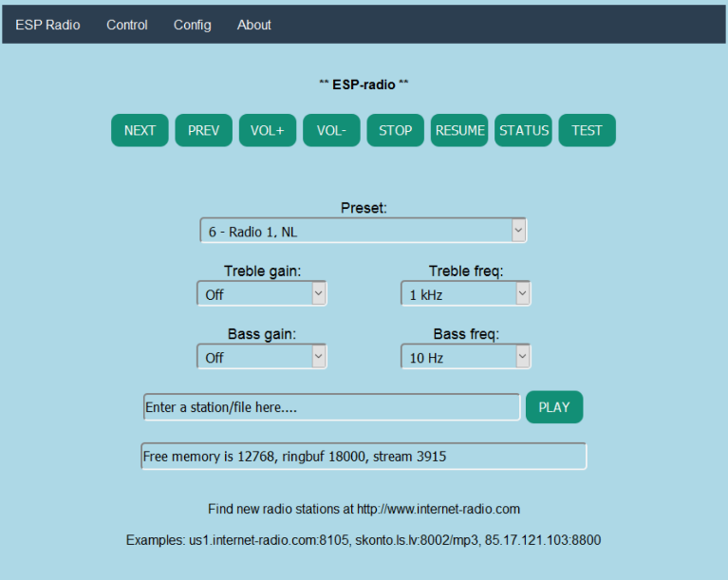This screenshot has height=580, width=728.
Task: Go to the Control menu
Action: pyautogui.click(x=127, y=25)
